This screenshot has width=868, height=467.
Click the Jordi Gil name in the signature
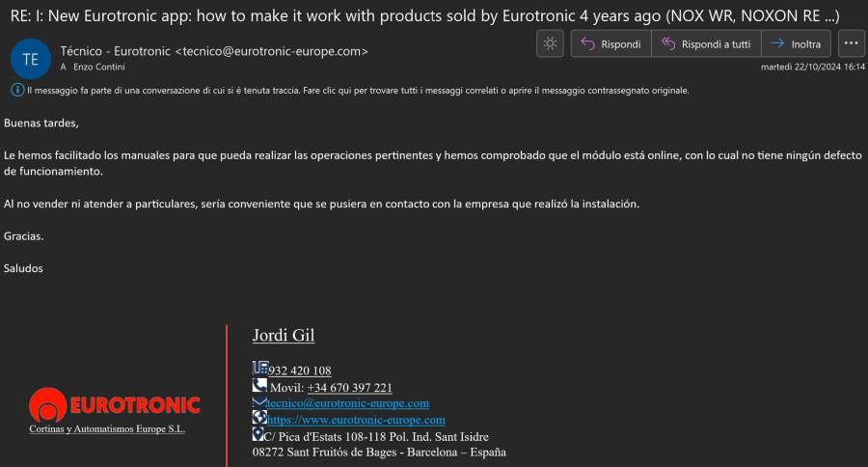(x=284, y=336)
